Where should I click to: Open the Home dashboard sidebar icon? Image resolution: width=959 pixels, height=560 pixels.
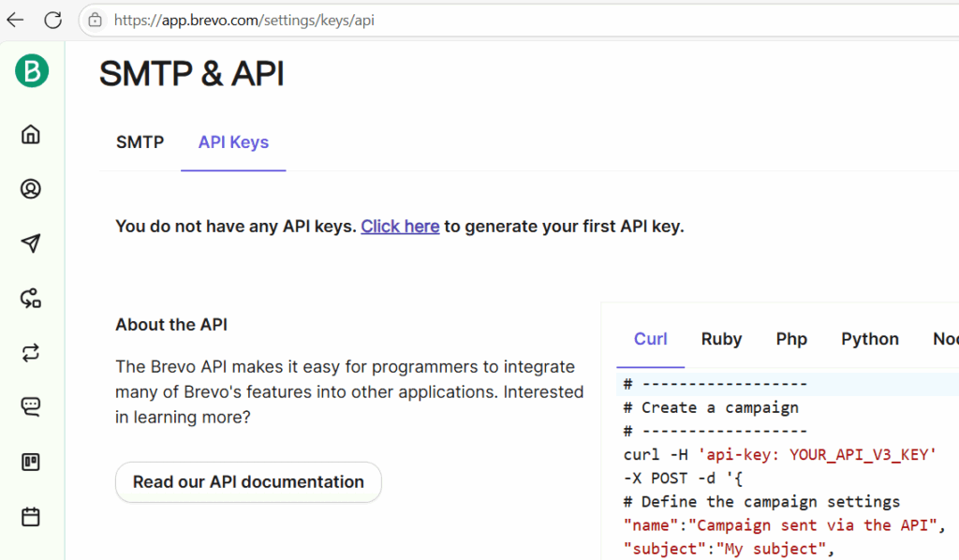[31, 135]
